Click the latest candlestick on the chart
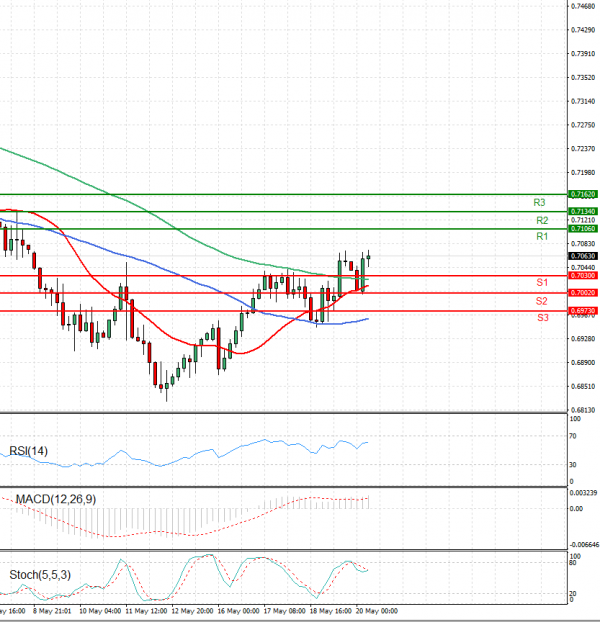The width and height of the screenshot is (600, 622). pos(368,257)
